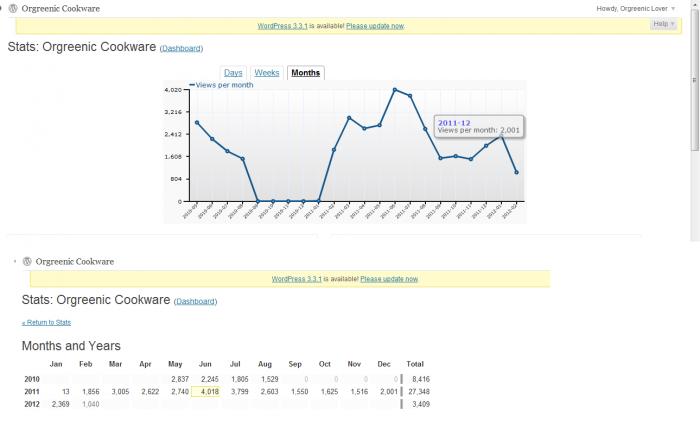Click the Return to Stats link

(x=46, y=322)
